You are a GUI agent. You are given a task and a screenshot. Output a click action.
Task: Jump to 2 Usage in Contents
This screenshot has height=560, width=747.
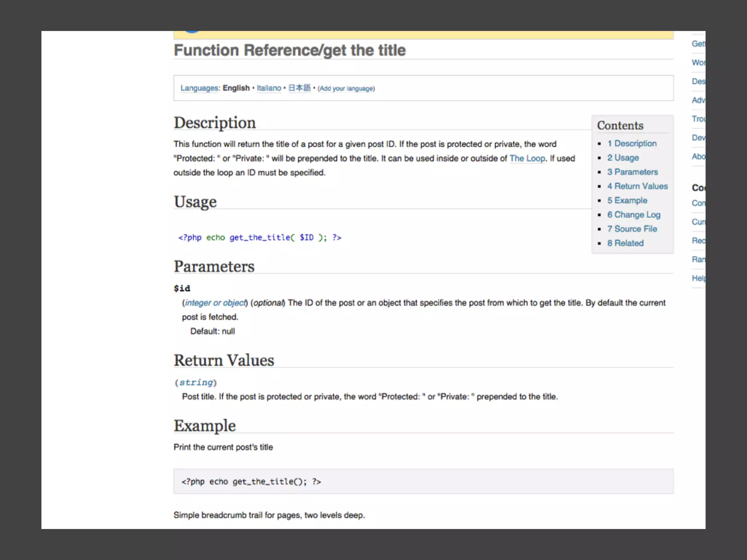point(623,157)
